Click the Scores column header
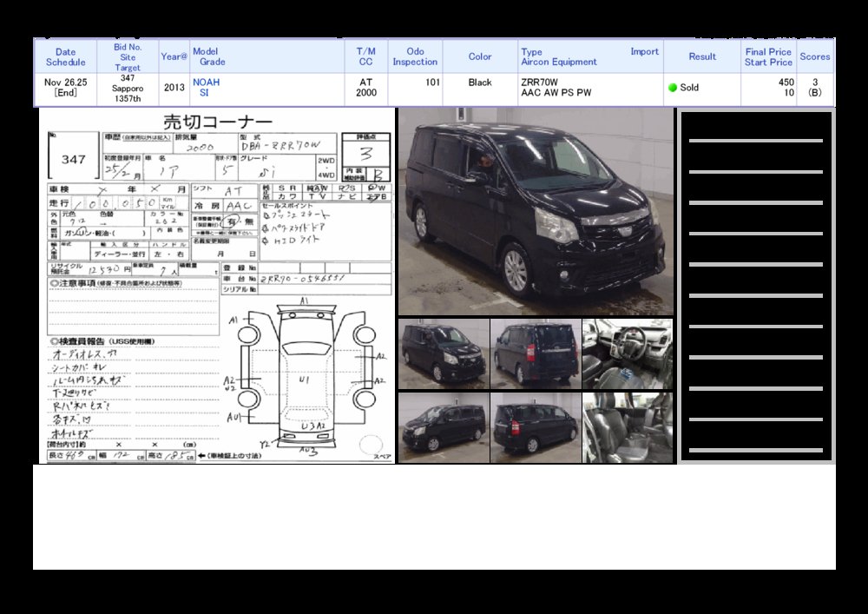Viewport: 868px width, 614px height. [x=815, y=56]
